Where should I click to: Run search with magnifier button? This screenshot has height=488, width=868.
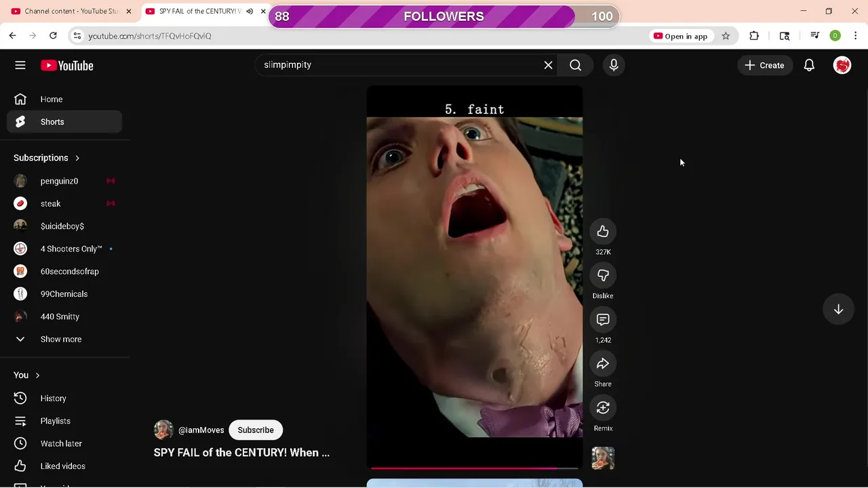pyautogui.click(x=576, y=65)
